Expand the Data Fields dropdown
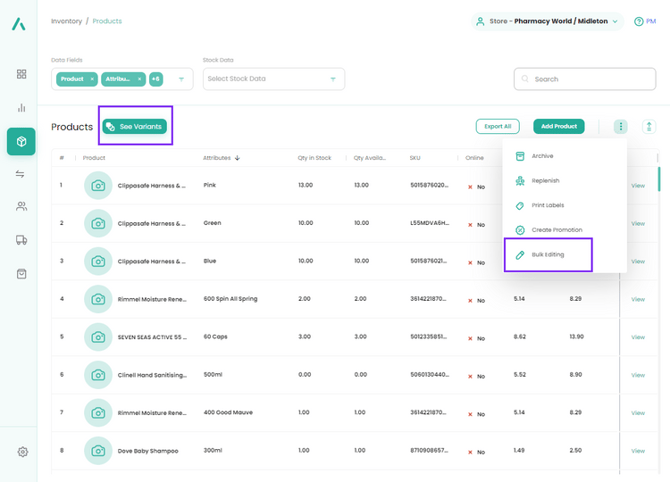 tap(181, 79)
